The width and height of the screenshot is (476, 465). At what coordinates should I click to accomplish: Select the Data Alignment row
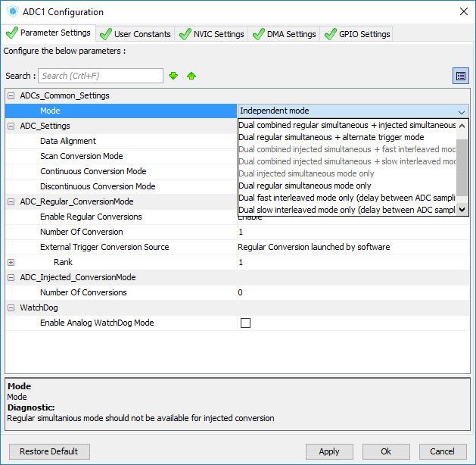tap(121, 141)
